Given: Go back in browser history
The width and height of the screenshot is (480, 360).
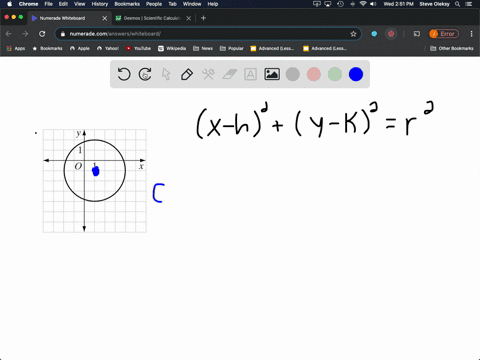Looking at the screenshot, I should [9, 34].
